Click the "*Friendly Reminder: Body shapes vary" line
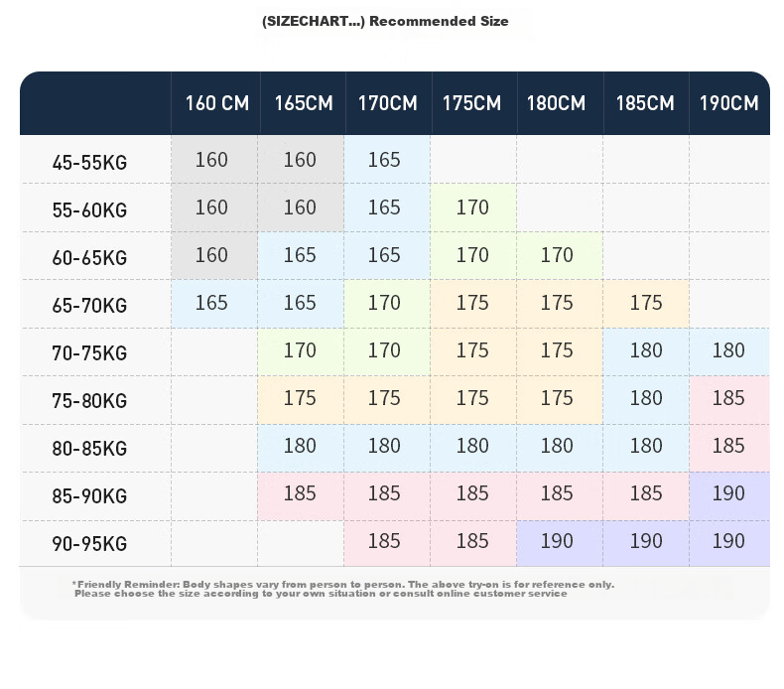 tap(343, 585)
